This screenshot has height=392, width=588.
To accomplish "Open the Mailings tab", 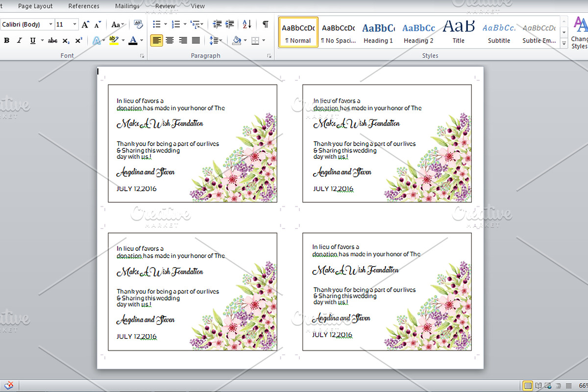I will 127,6.
